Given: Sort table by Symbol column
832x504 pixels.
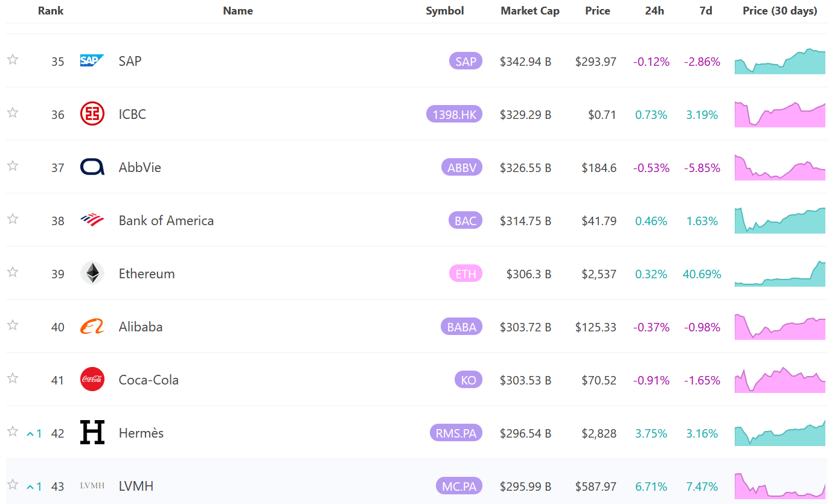Looking at the screenshot, I should pos(445,11).
